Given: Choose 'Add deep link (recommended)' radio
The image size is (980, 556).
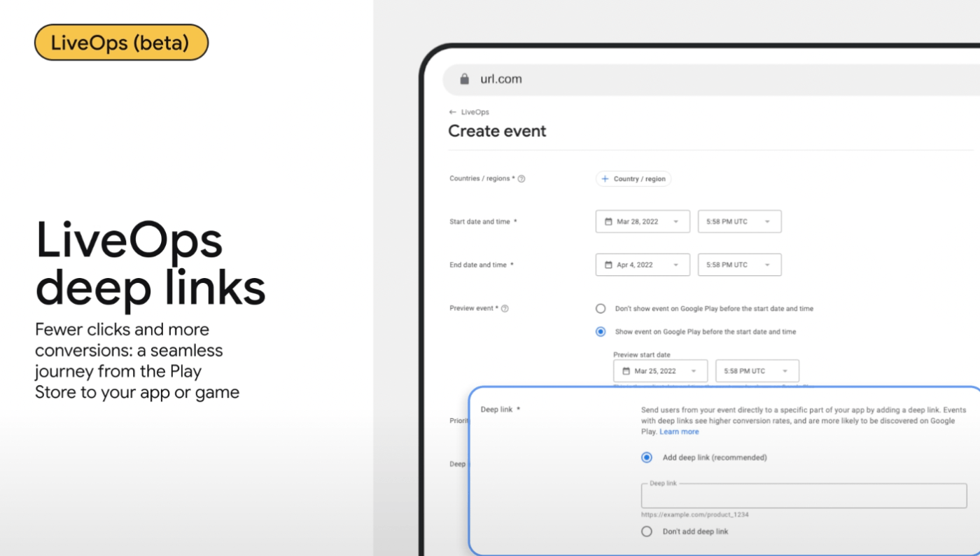Looking at the screenshot, I should coord(647,457).
